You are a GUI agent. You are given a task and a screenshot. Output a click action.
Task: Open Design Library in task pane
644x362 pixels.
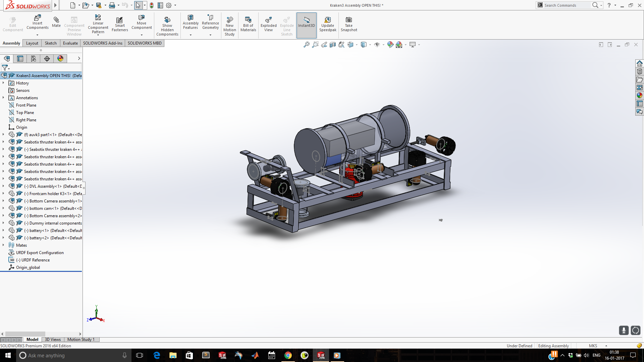640,71
